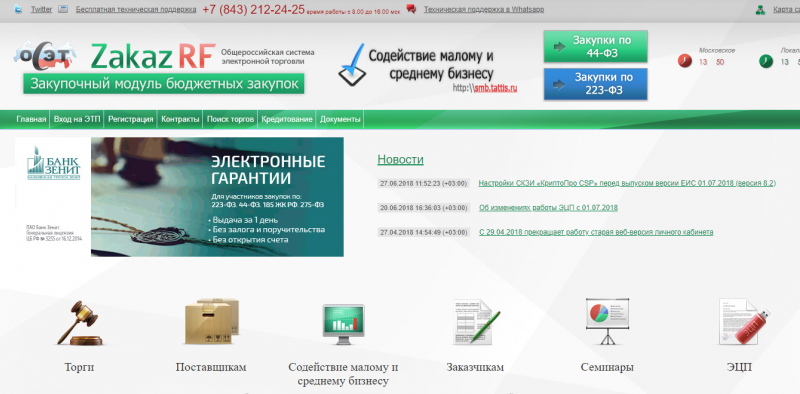Select the monitor chart icon for small business

click(x=343, y=324)
